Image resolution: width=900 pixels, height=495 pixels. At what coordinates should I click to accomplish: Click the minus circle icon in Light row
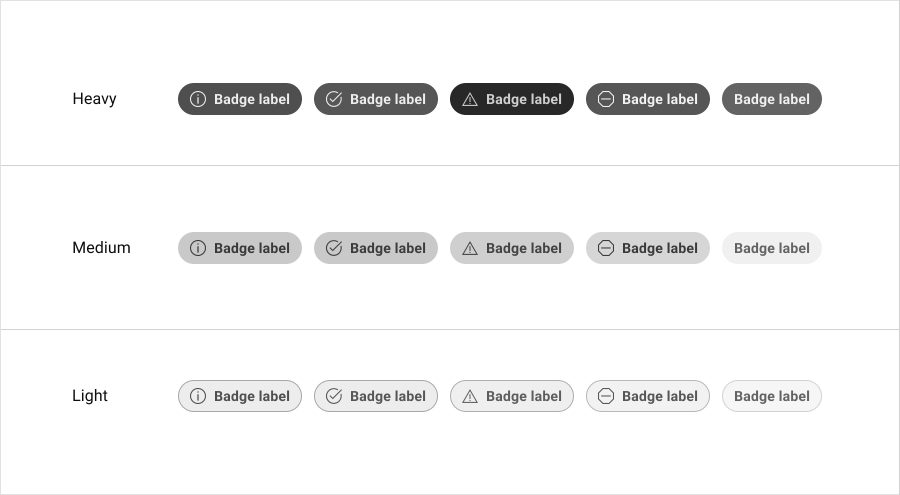pyautogui.click(x=606, y=396)
